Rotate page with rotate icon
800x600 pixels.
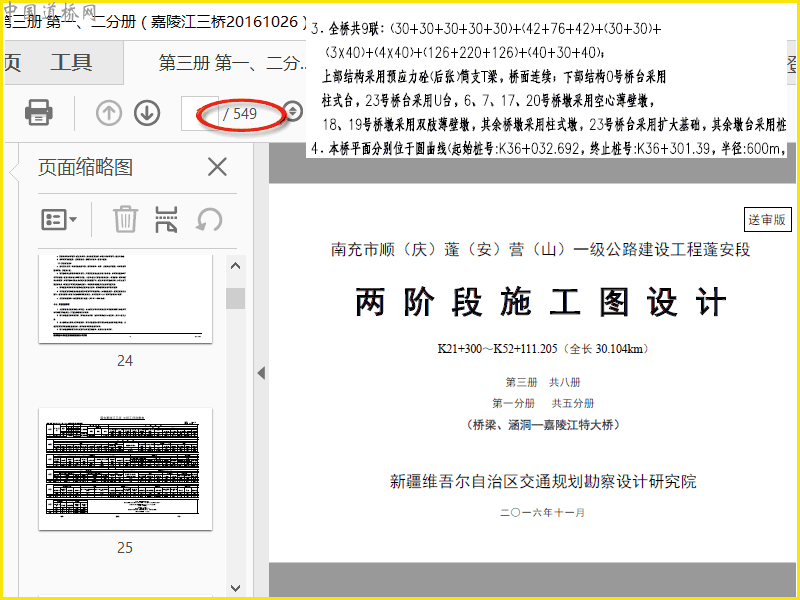click(209, 220)
